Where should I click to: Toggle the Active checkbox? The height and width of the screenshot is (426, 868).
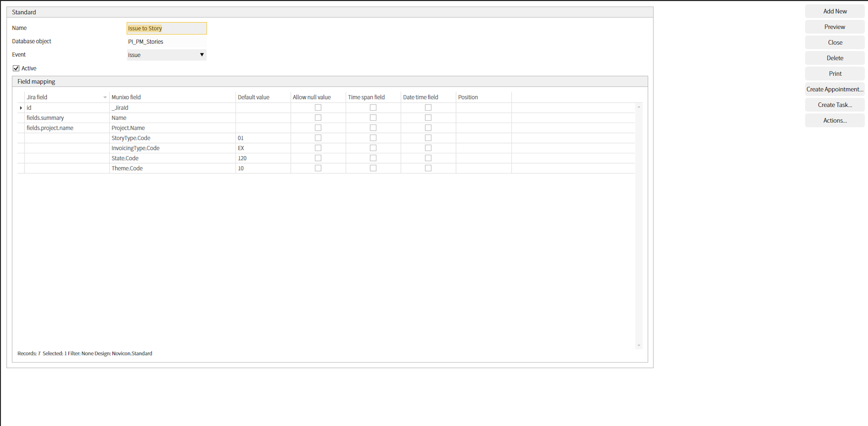point(16,68)
